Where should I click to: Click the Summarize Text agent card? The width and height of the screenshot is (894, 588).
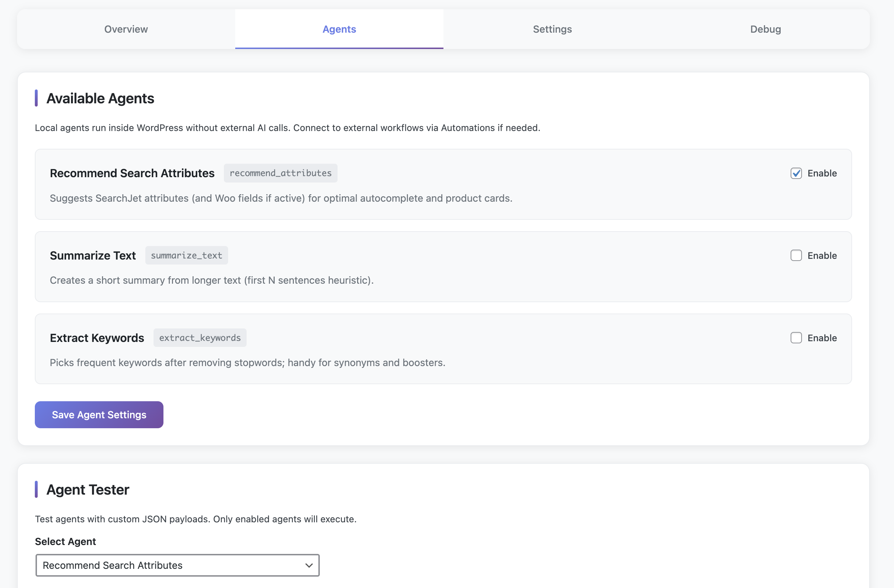point(443,267)
